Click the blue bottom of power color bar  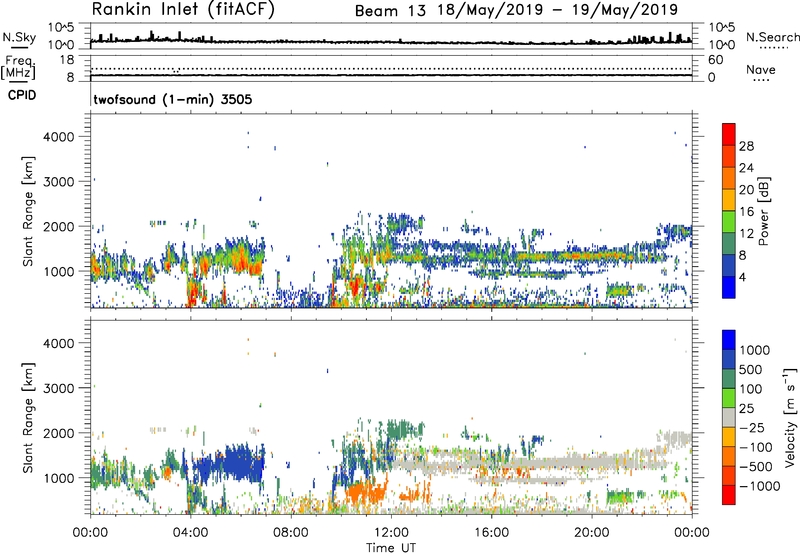pyautogui.click(x=729, y=287)
